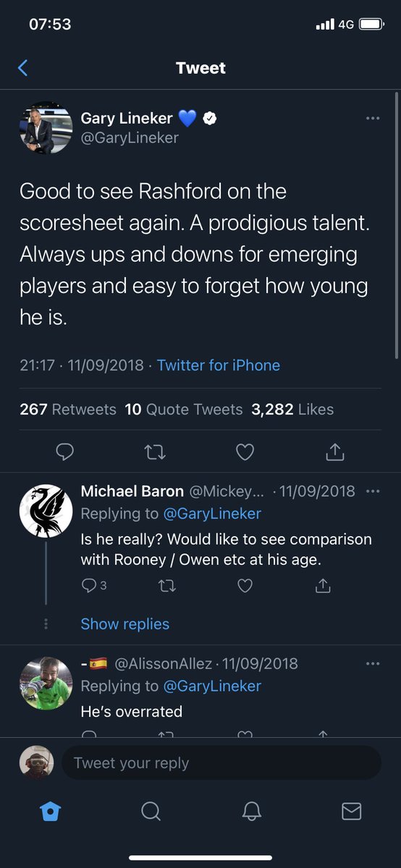The height and width of the screenshot is (868, 401).
Task: Open three-dot menu on Michael Baron's reply
Action: click(x=373, y=491)
